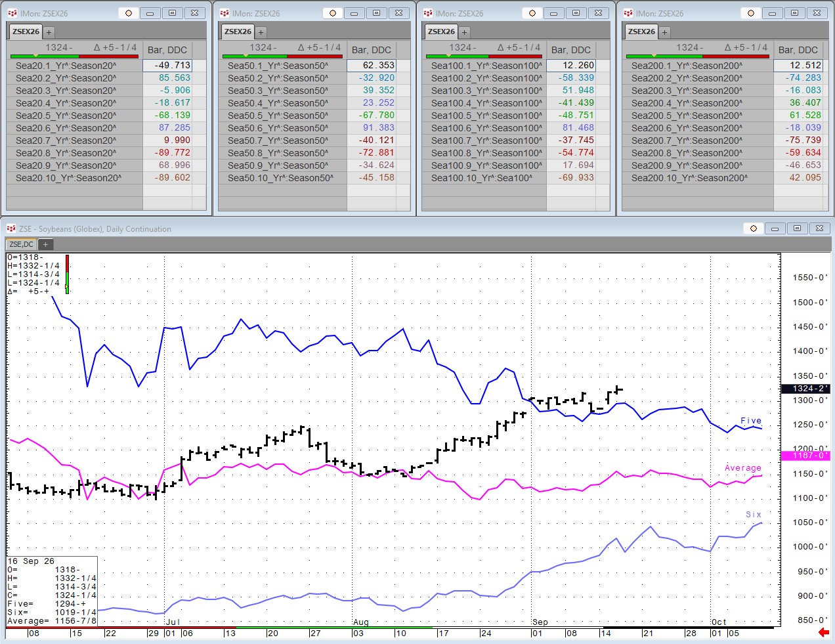
Task: Add a tab with plus button in first IMon window
Action: pyautogui.click(x=49, y=32)
